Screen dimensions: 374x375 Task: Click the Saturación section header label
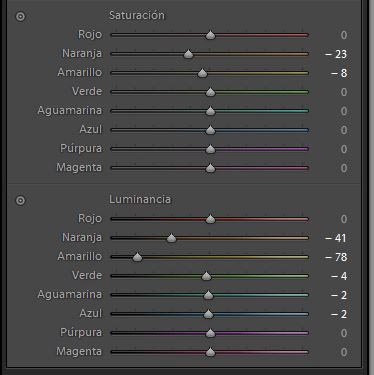click(x=137, y=15)
